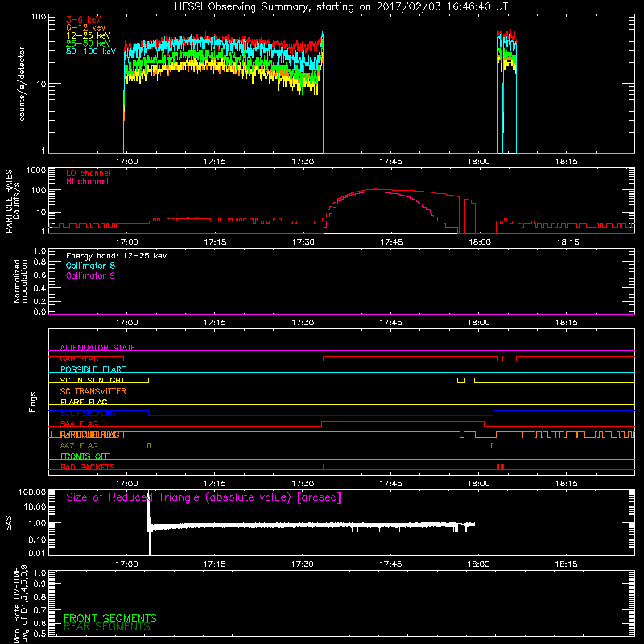Select the red 3-6 keV legend label
644x644 pixels.
point(84,19)
